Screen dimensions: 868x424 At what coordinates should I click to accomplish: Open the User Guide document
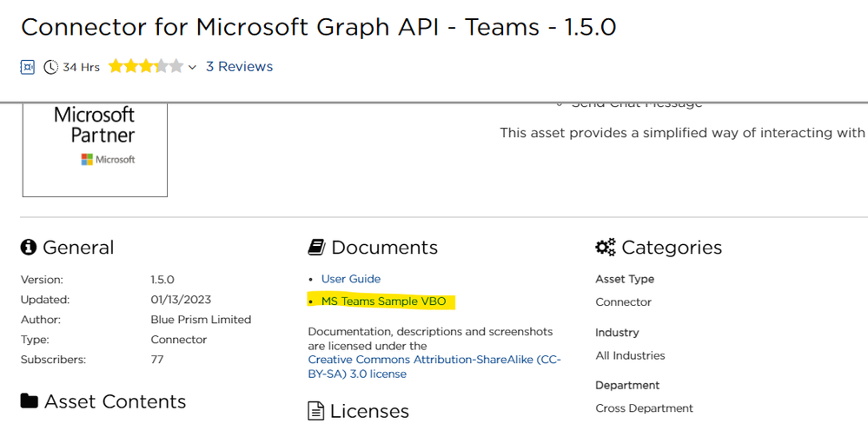[351, 279]
